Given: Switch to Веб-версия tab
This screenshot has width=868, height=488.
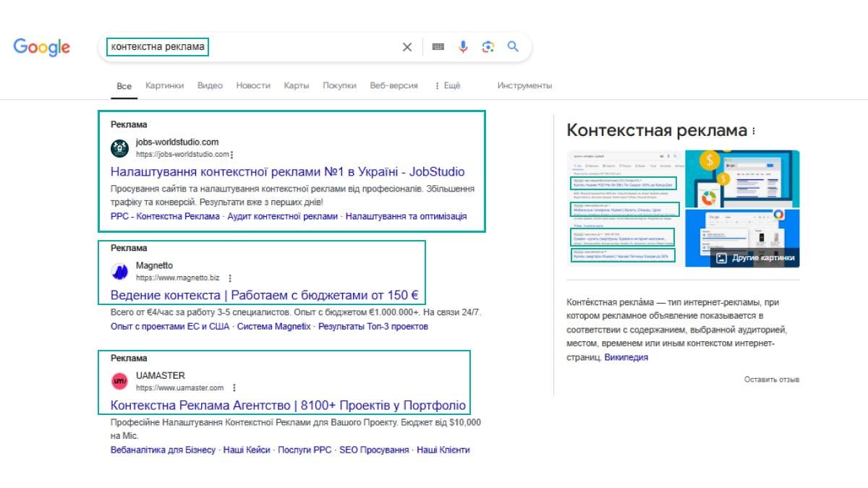Looking at the screenshot, I should [x=393, y=85].
